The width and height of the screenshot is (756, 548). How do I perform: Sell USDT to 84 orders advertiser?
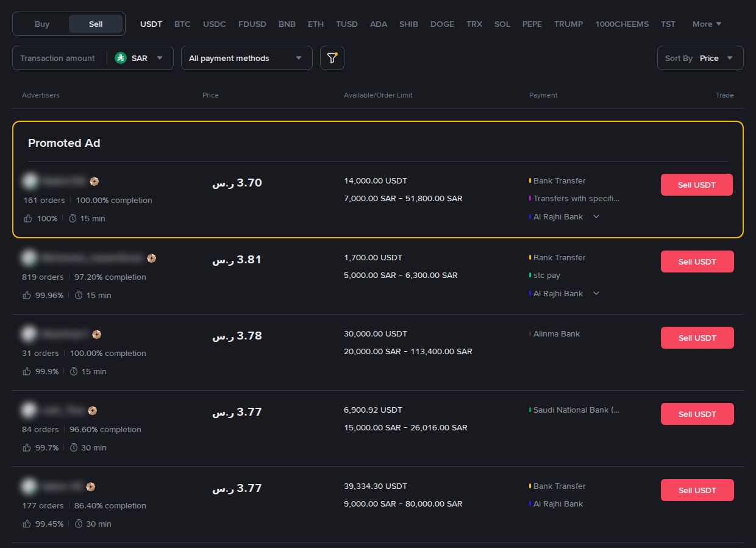(x=697, y=414)
